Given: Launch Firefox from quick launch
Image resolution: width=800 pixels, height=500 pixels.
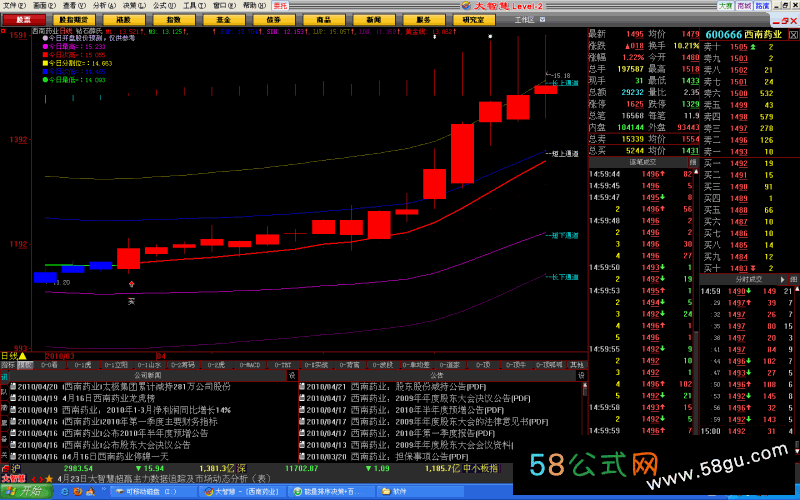Looking at the screenshot, I should (x=78, y=492).
